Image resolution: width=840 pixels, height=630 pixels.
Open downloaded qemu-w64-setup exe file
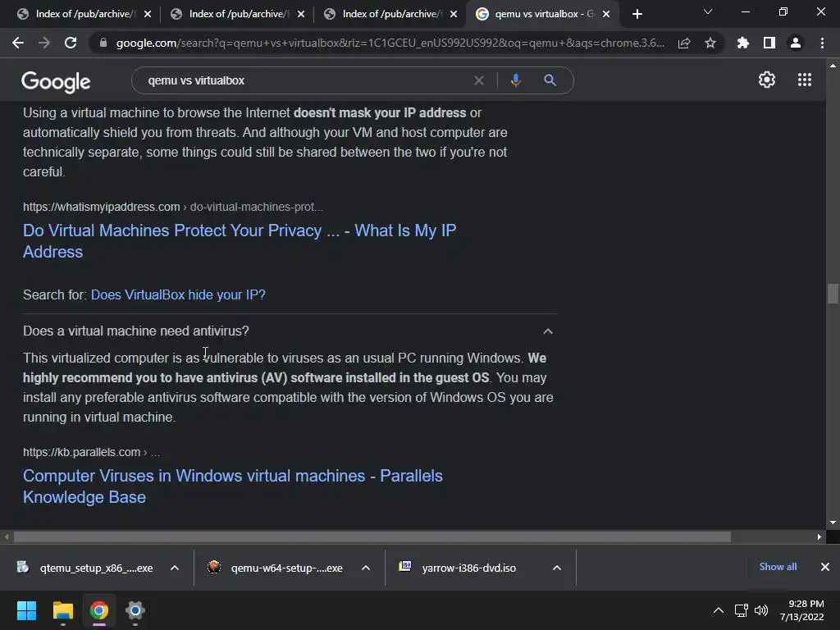(276, 568)
